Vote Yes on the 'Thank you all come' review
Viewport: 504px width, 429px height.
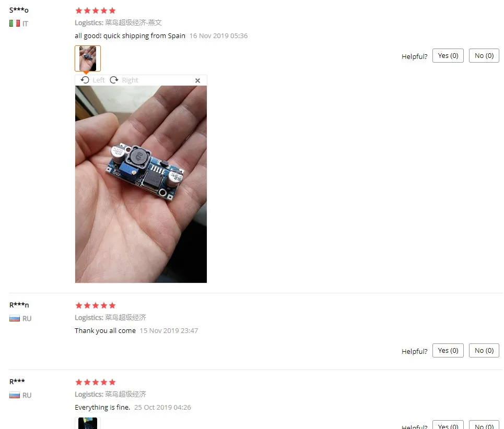448,350
